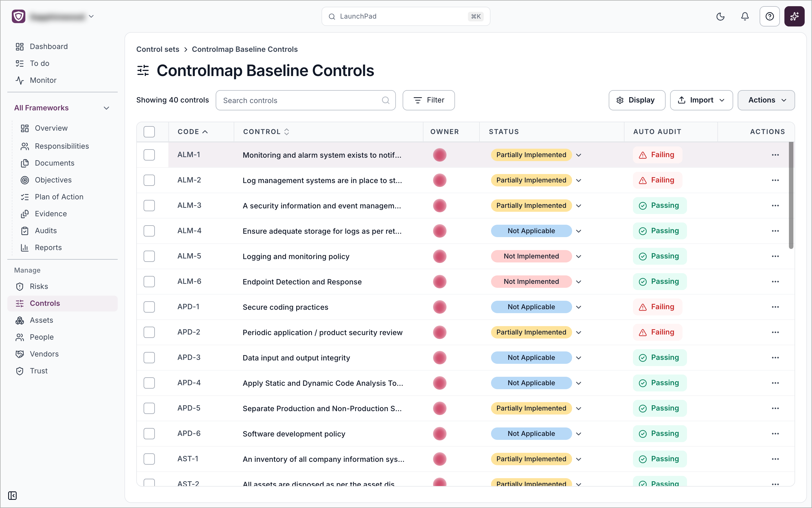
Task: Open status dropdown for ALM-5
Action: tap(579, 256)
